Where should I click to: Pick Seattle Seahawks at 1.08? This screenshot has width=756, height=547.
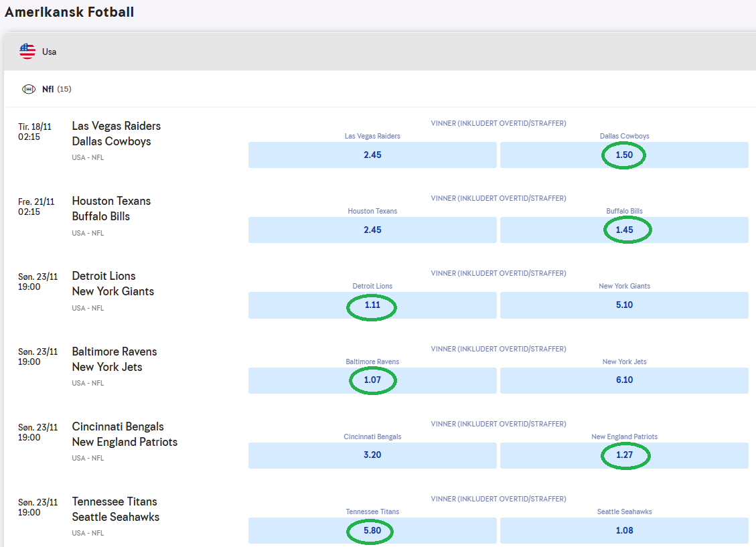pos(624,530)
